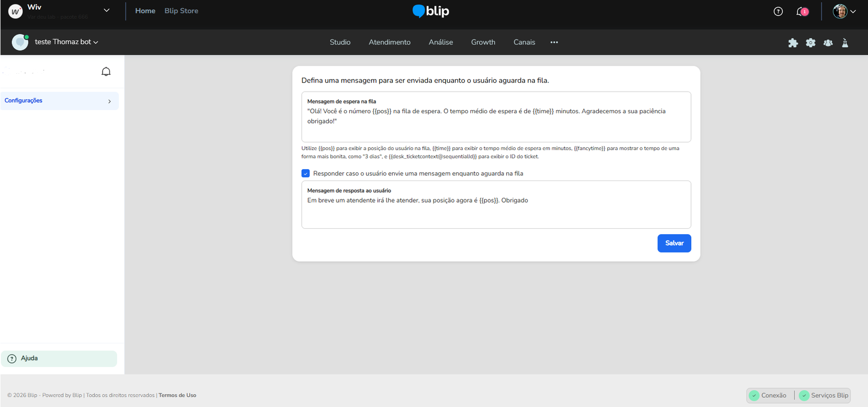The height and width of the screenshot is (407, 868).
Task: Open the Growth menu
Action: click(x=483, y=42)
